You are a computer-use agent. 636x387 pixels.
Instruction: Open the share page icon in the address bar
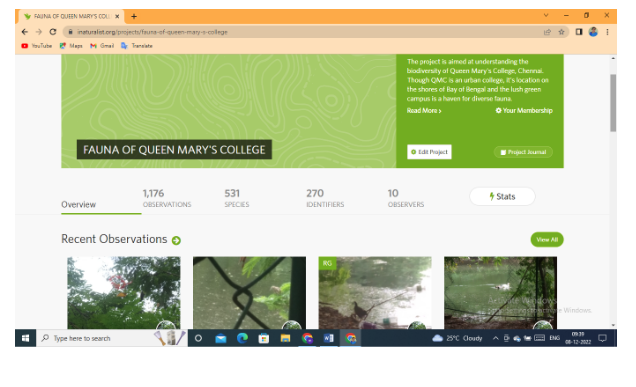547,32
